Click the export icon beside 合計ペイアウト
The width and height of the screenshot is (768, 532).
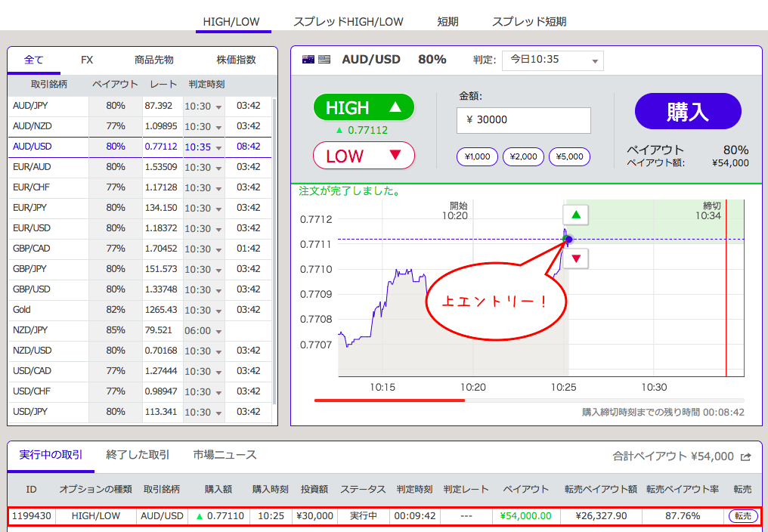coord(746,456)
